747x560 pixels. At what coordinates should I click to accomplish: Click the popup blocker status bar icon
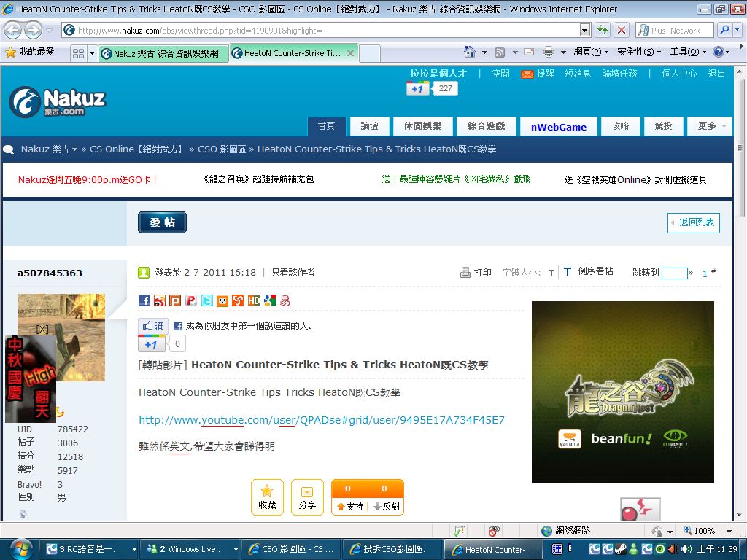click(x=460, y=531)
